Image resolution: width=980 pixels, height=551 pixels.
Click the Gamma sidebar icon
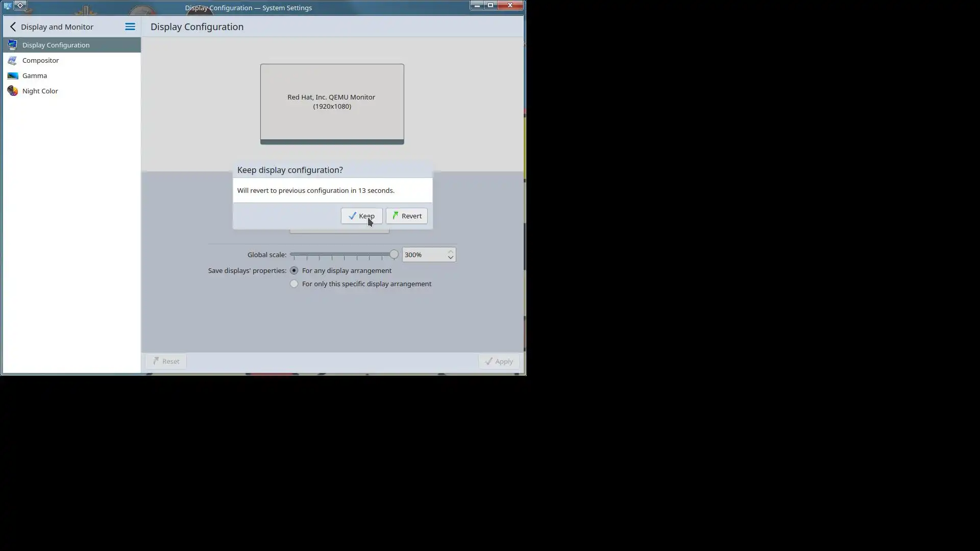click(x=13, y=76)
